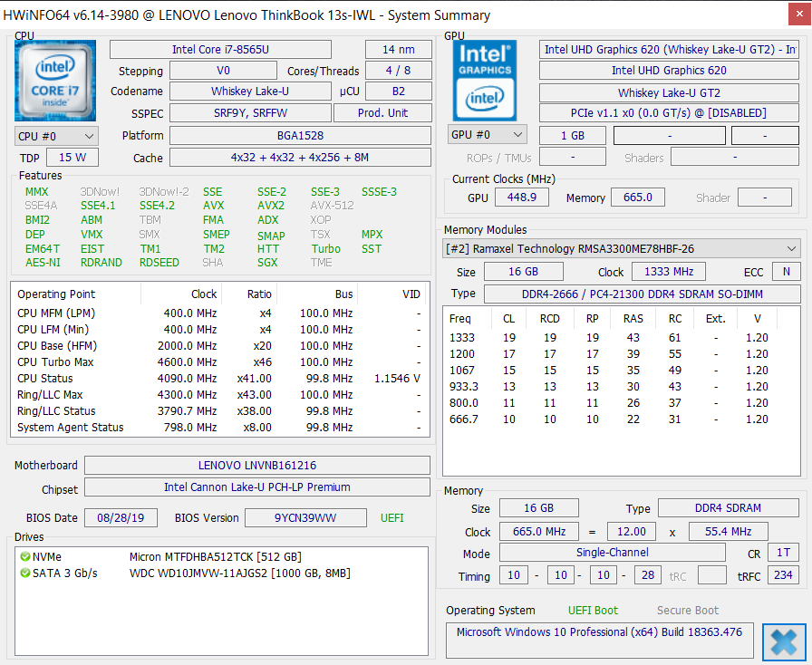
Task: Click the BIOS version 9YCN39WW field
Action: pos(305,518)
